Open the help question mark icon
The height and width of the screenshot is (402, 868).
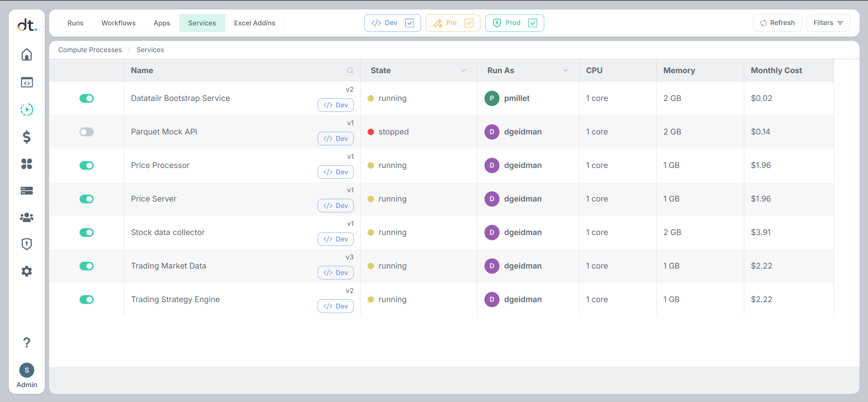27,342
